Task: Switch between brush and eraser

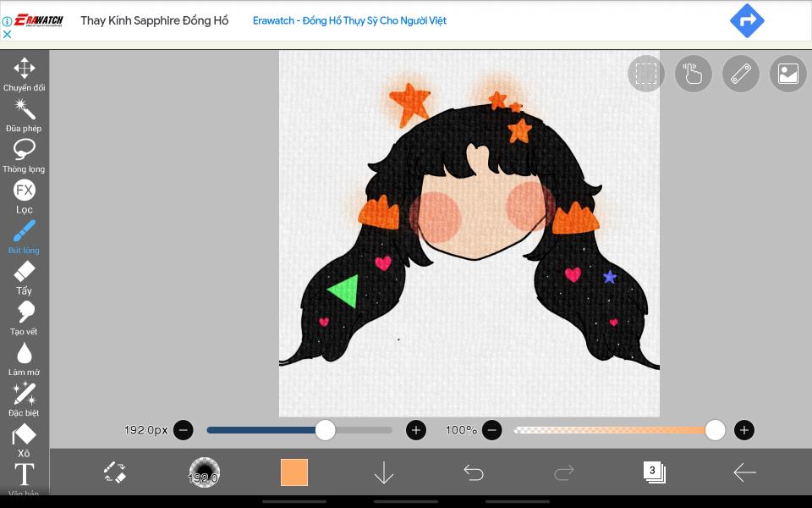Action: point(114,472)
